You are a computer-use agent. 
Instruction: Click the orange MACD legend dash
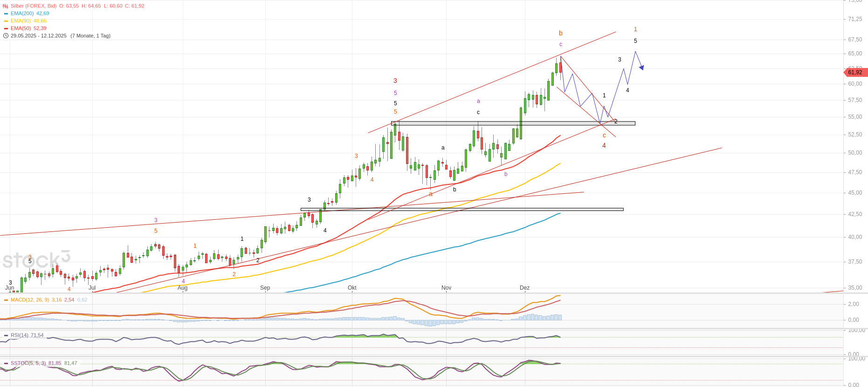pos(6,300)
